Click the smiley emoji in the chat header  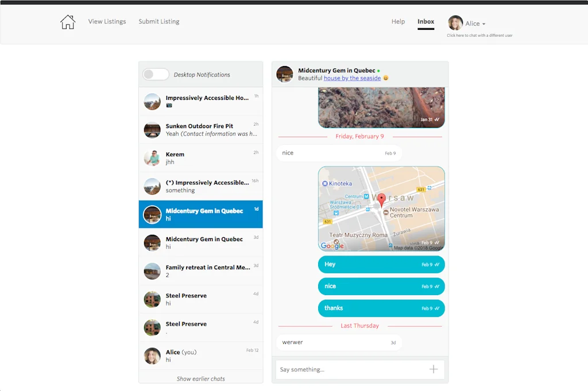click(385, 78)
